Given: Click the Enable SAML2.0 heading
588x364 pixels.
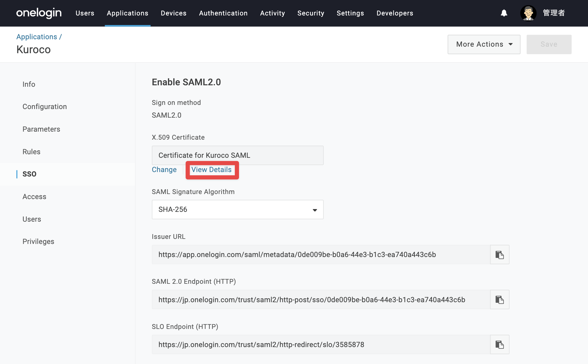Looking at the screenshot, I should click(x=186, y=82).
